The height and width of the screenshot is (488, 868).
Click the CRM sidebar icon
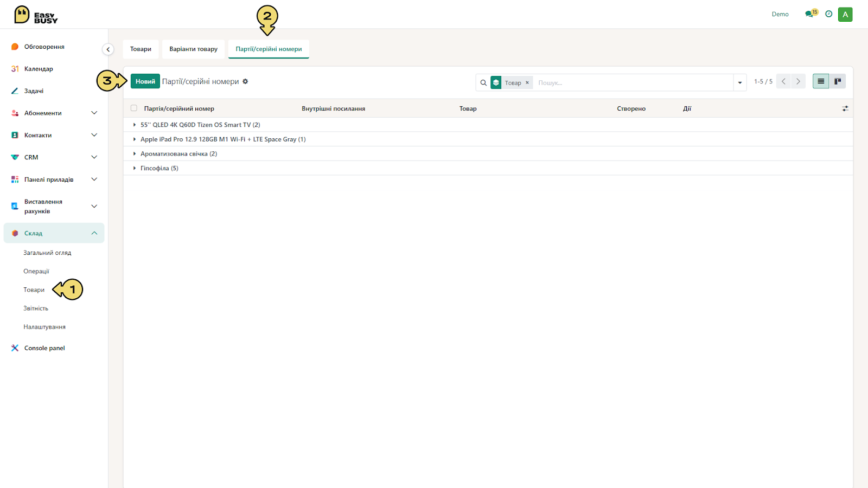pos(15,157)
